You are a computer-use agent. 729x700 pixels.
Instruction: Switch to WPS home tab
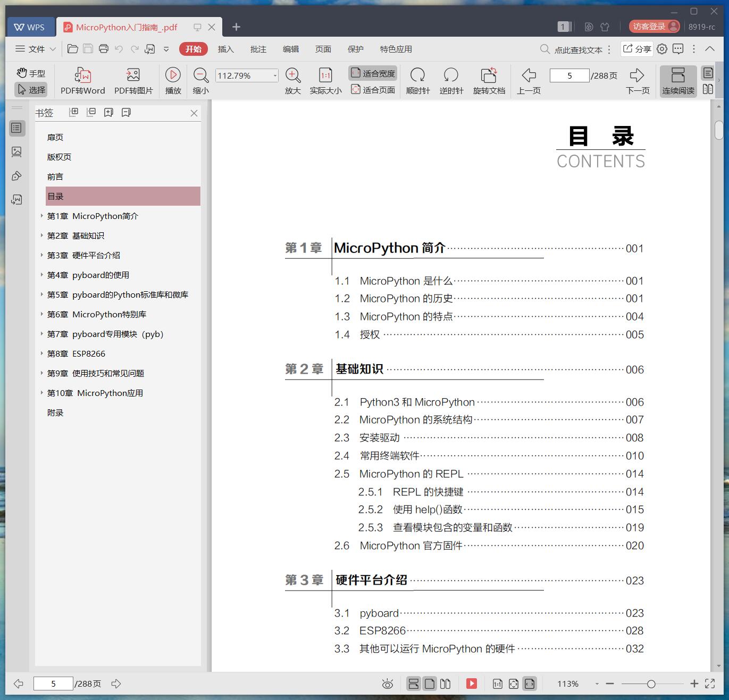pos(30,27)
